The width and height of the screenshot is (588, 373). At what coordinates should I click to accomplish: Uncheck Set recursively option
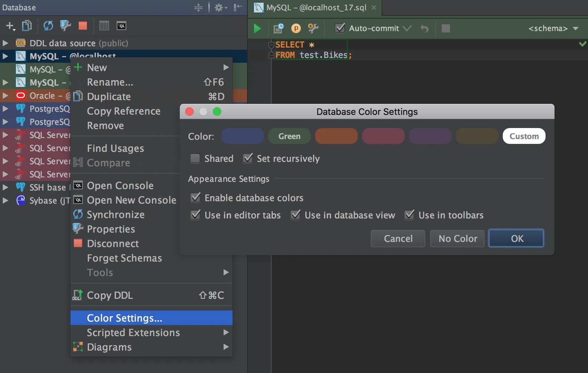(x=248, y=158)
